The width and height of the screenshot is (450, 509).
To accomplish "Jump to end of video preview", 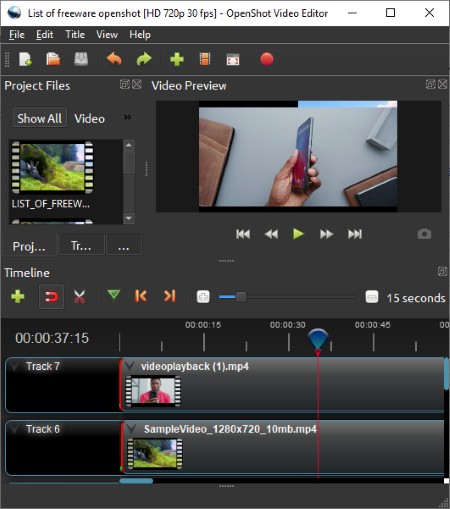I will [355, 234].
